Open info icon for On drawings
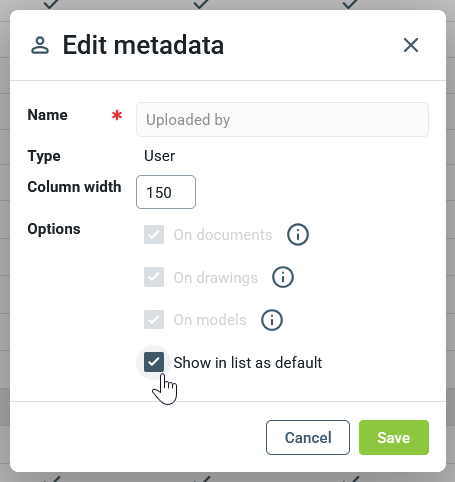The image size is (455, 482). 283,277
